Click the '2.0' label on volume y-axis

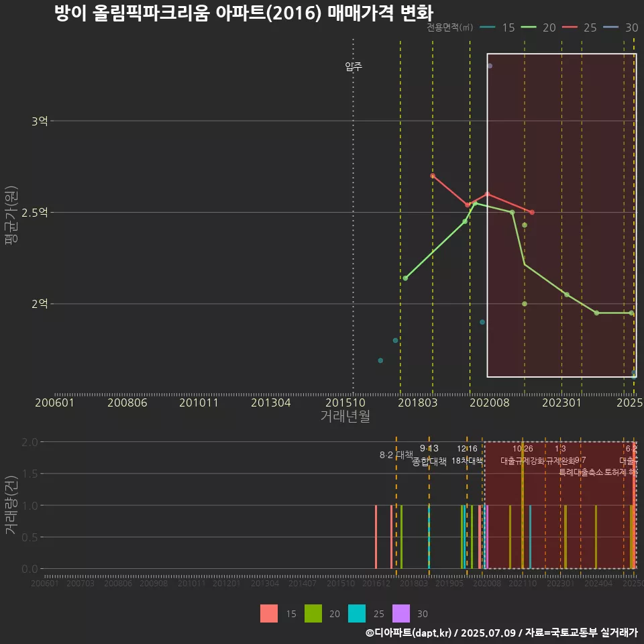point(30,442)
